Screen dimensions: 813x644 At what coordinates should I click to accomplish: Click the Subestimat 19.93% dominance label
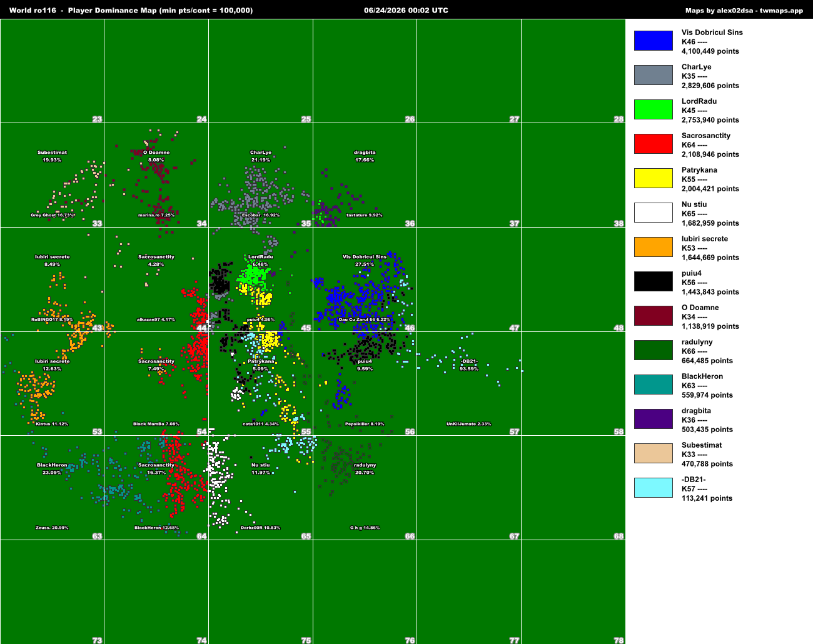point(52,156)
